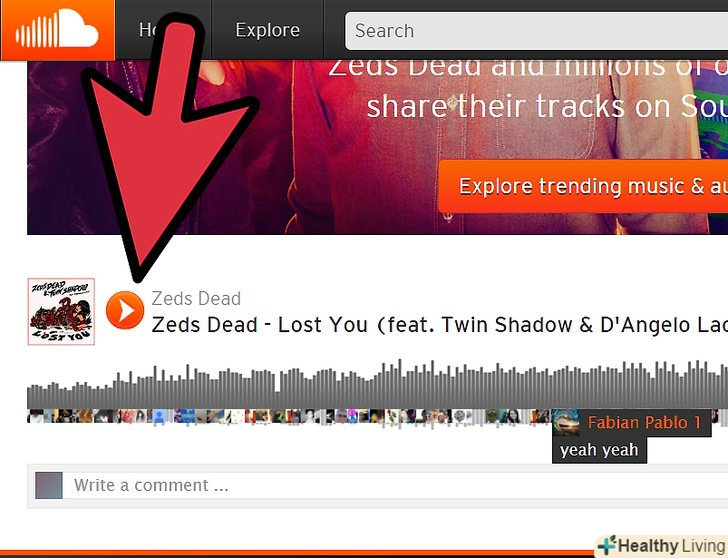Seek within the track waveform
Viewport: 728px width, 558px height.
pos(377,384)
